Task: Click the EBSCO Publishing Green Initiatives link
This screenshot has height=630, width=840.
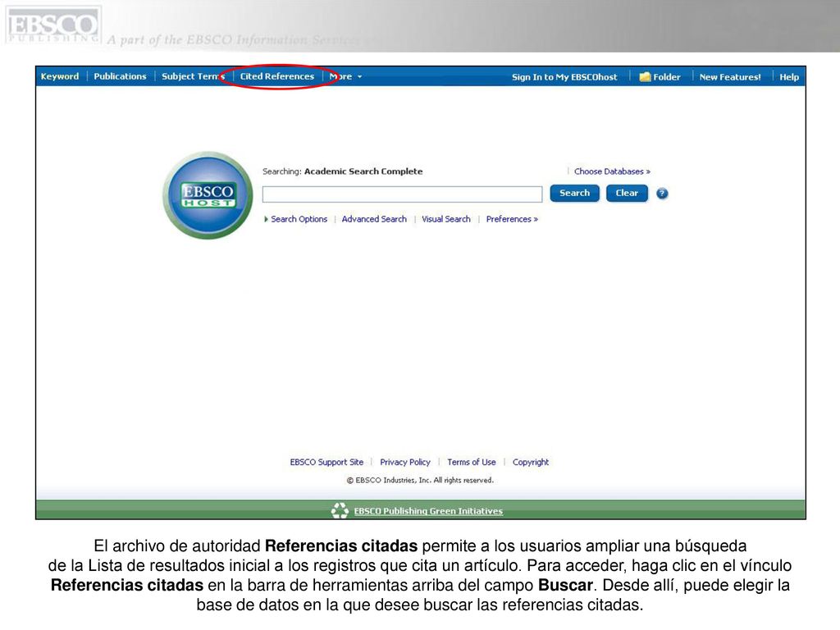Action: click(x=428, y=511)
